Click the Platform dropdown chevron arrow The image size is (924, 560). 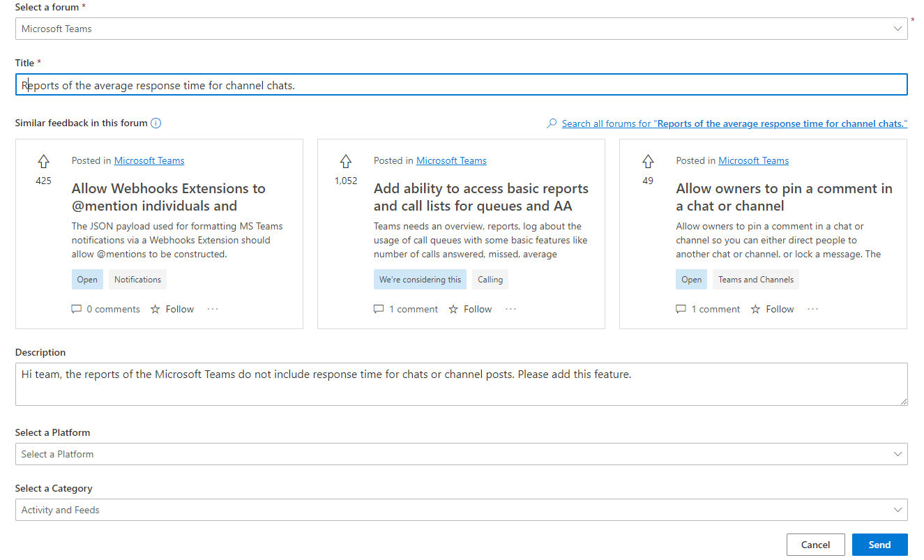click(898, 454)
